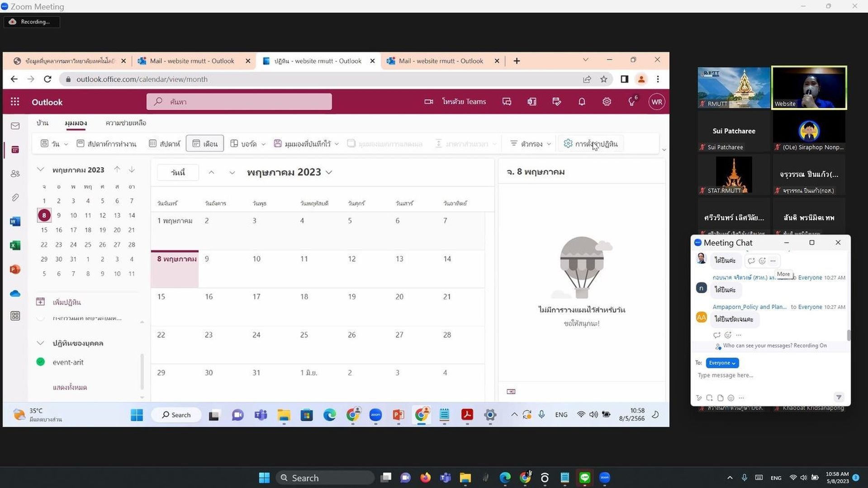Switch to the View ribbon tab
The width and height of the screenshot is (868, 488).
[76, 123]
